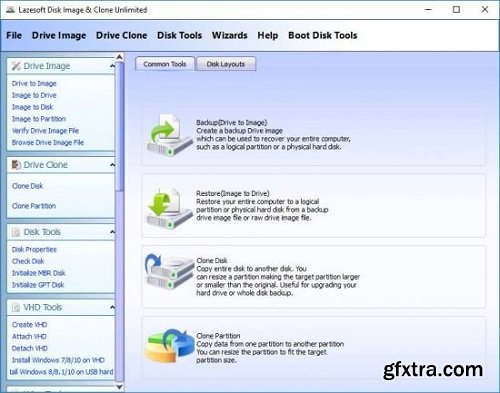This screenshot has width=500, height=393.
Task: Open the Drive Image menu
Action: pos(59,35)
